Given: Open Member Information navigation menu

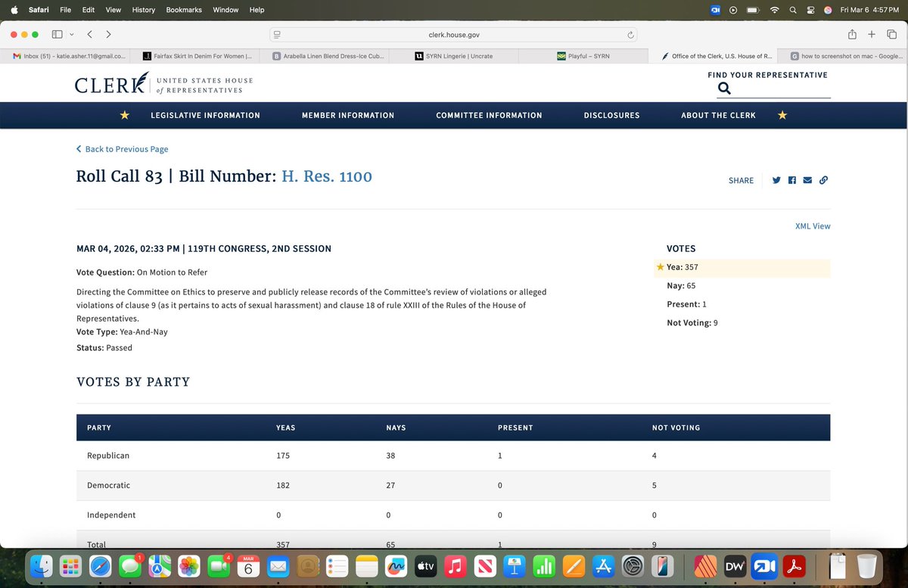Looking at the screenshot, I should [x=348, y=115].
